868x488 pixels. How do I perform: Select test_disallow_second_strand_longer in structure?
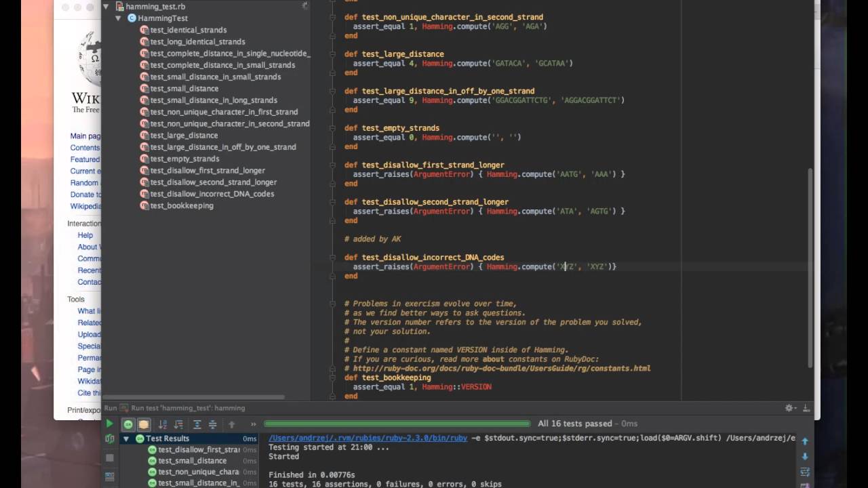coord(214,182)
